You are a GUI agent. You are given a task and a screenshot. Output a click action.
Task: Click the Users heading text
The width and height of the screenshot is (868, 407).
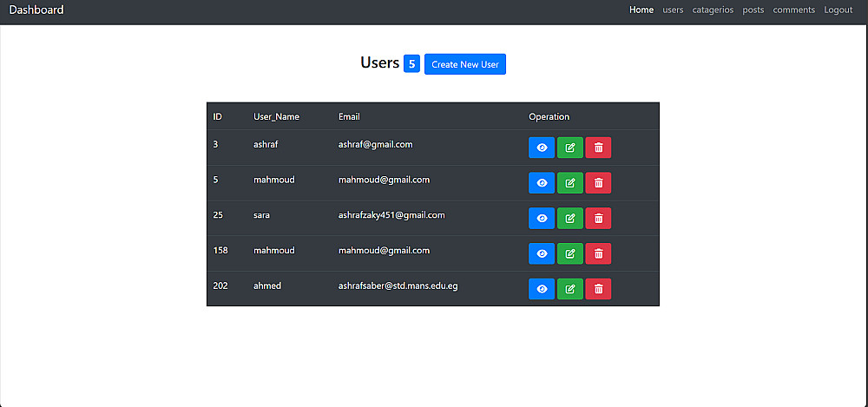(x=380, y=63)
